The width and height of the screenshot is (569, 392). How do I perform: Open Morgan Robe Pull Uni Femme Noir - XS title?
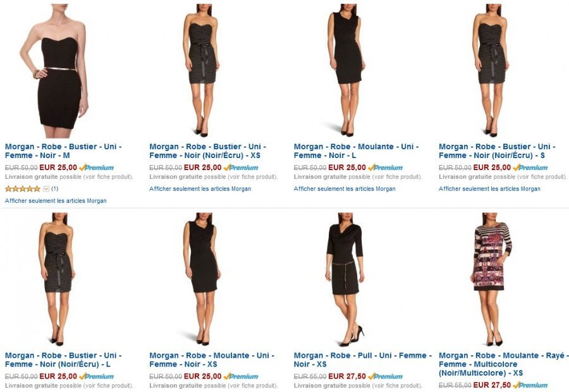coord(363,360)
